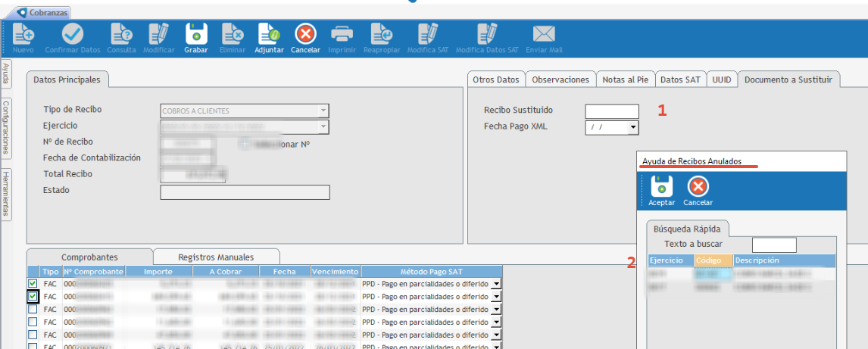Viewport: 868px width, 349px height.
Task: Click the Cancelar icon in the main toolbar
Action: coord(305,34)
